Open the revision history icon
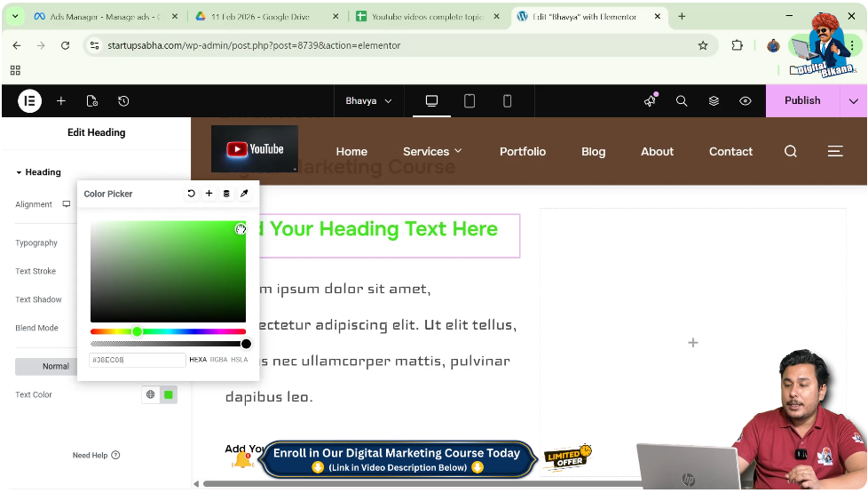This screenshot has height=493, width=868. tap(123, 100)
